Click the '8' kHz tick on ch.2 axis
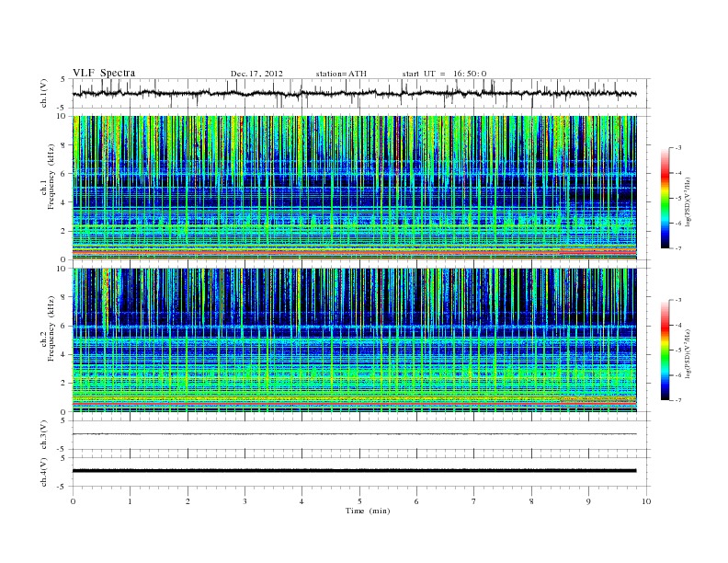728x563 pixels. pos(63,297)
